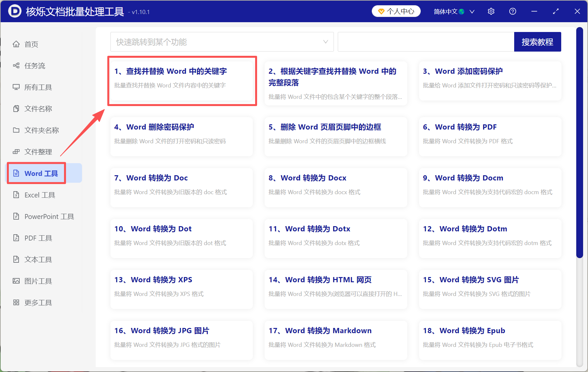Click the 所有工具 tools icon
Viewport: 588px width, 372px height.
(16, 87)
